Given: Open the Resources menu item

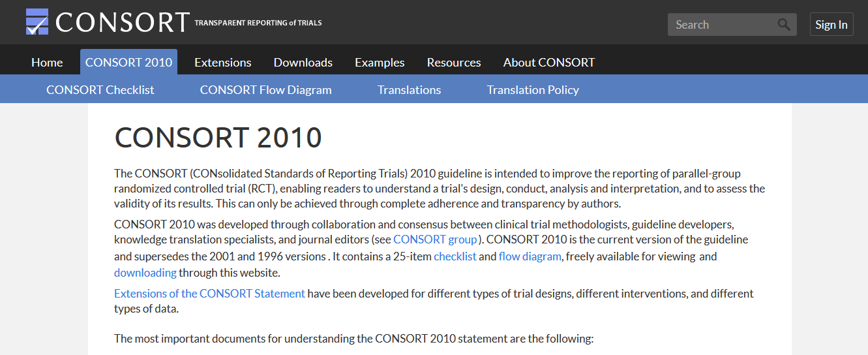Looking at the screenshot, I should pos(454,63).
